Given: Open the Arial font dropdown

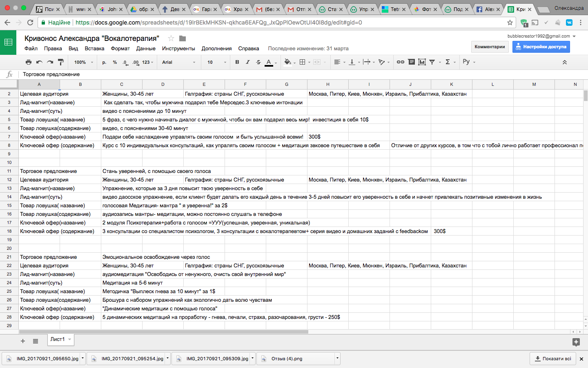Looking at the screenshot, I should tap(179, 62).
